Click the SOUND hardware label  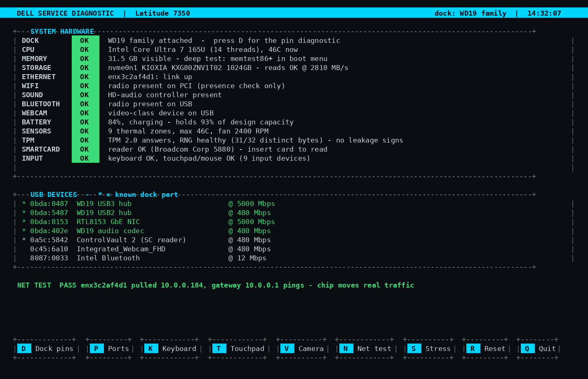[33, 95]
